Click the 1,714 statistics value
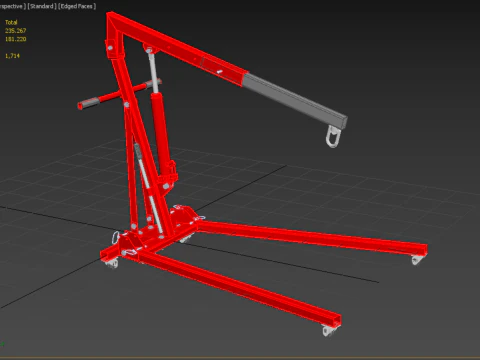Screen dimensions: 480x360 tap(12, 56)
